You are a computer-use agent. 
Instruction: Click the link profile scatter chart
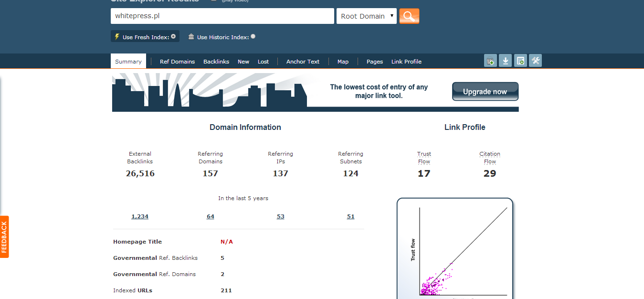point(455,248)
